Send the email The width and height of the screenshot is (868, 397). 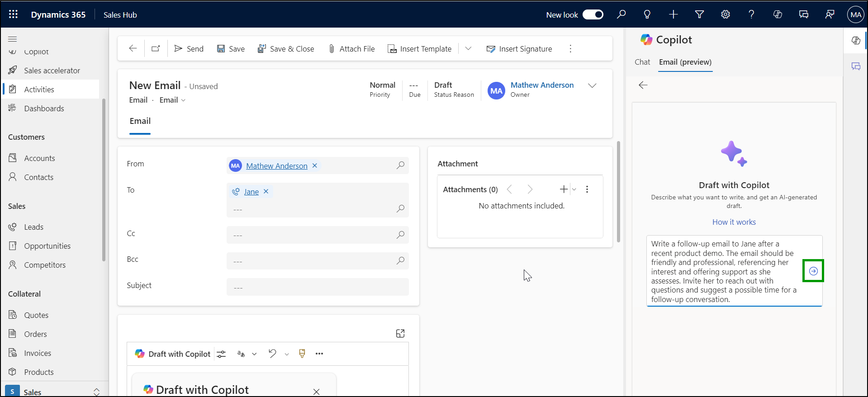coord(189,49)
